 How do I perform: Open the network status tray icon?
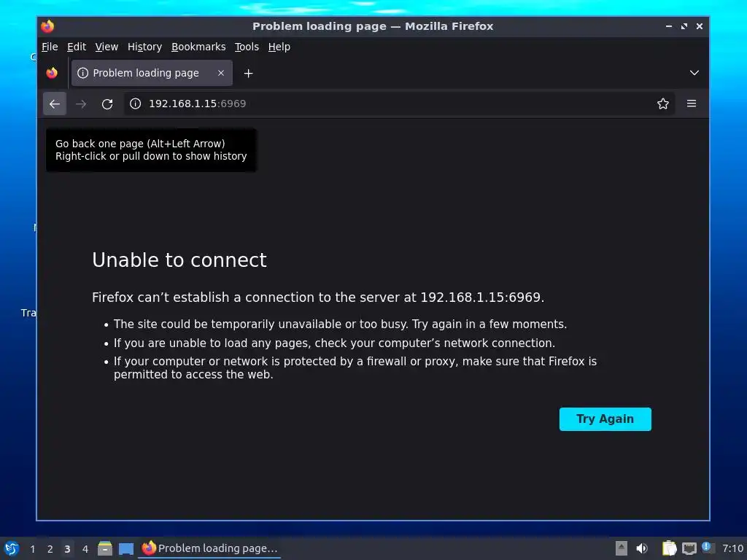click(689, 549)
